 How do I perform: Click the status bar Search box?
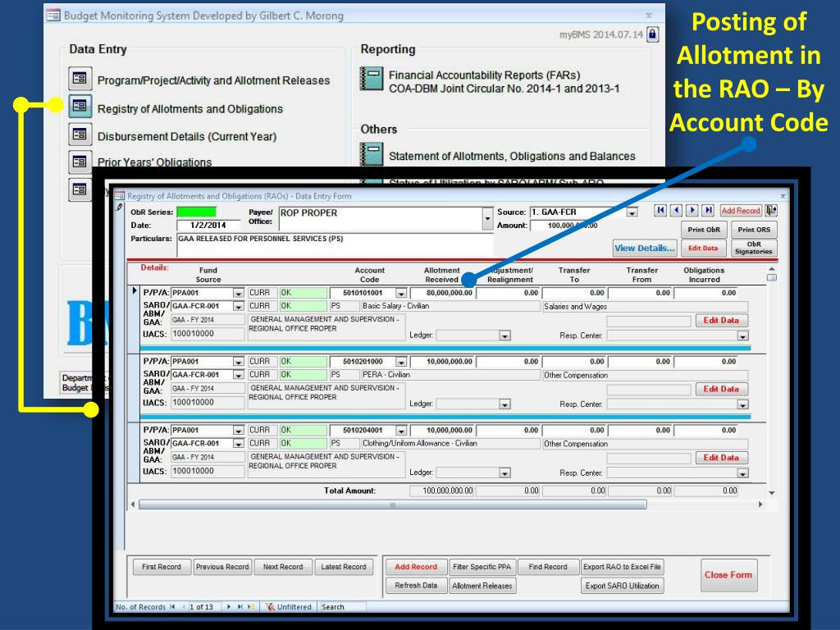click(343, 607)
